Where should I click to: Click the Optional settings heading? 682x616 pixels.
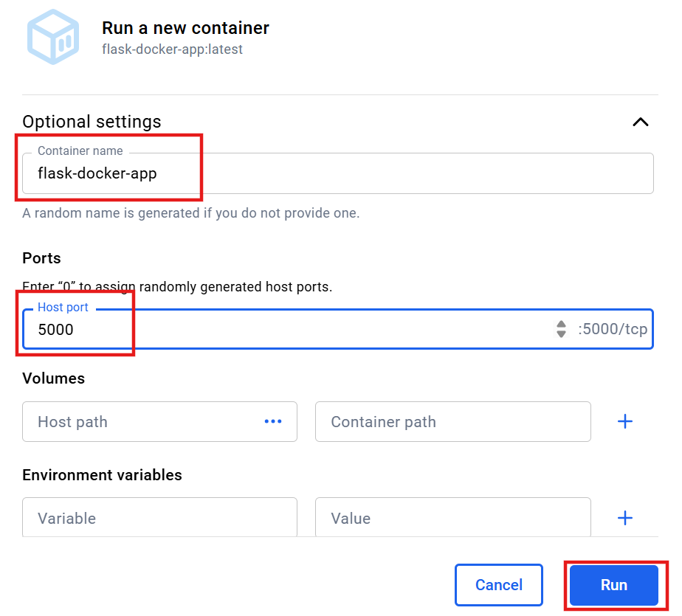[92, 122]
